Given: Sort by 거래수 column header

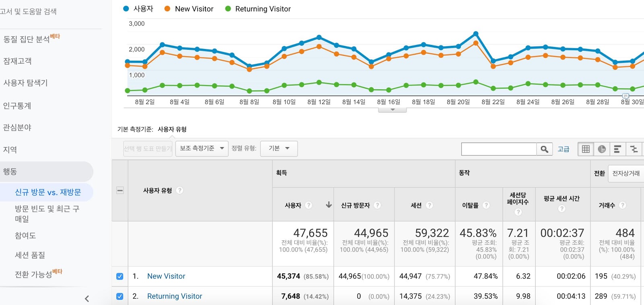Looking at the screenshot, I should pyautogui.click(x=607, y=205).
